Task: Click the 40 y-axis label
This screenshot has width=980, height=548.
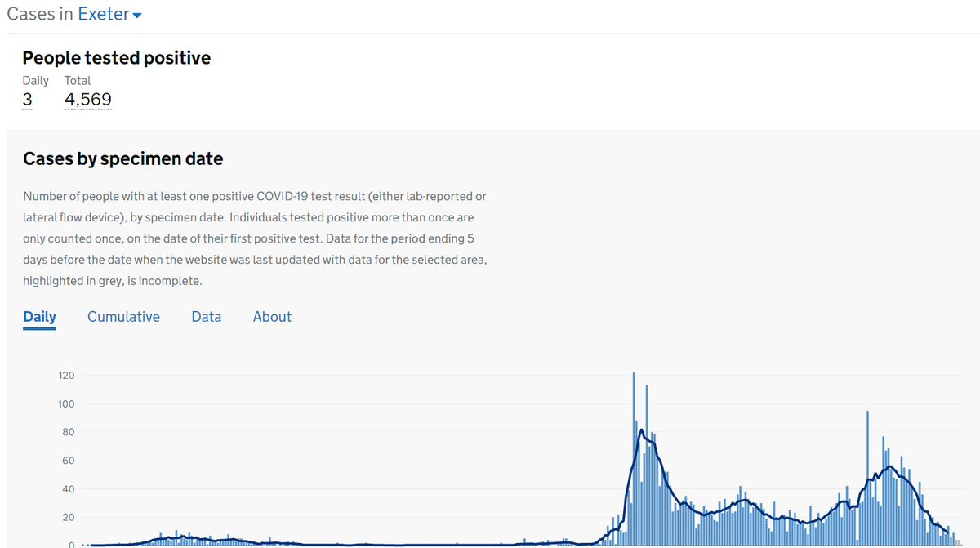Action: coord(69,489)
